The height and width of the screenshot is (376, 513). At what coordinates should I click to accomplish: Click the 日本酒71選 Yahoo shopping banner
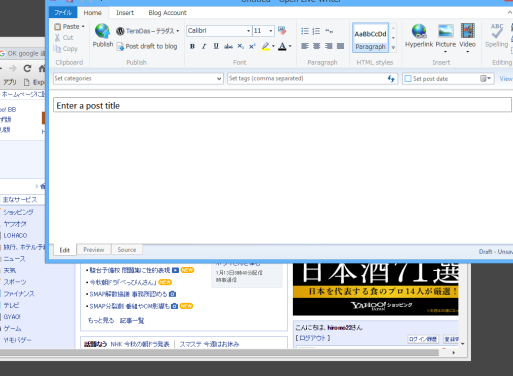tap(376, 289)
